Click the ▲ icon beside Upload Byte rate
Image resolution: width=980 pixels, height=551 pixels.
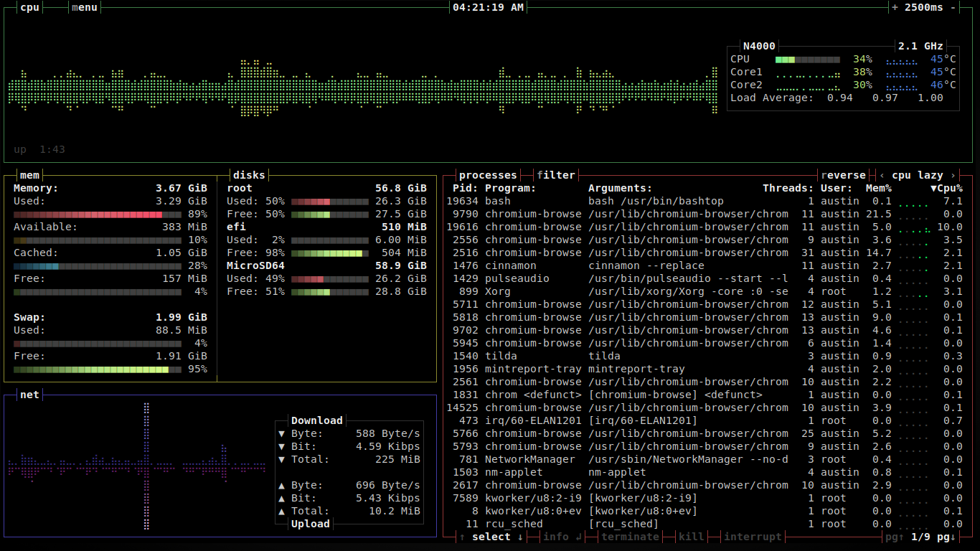[282, 485]
